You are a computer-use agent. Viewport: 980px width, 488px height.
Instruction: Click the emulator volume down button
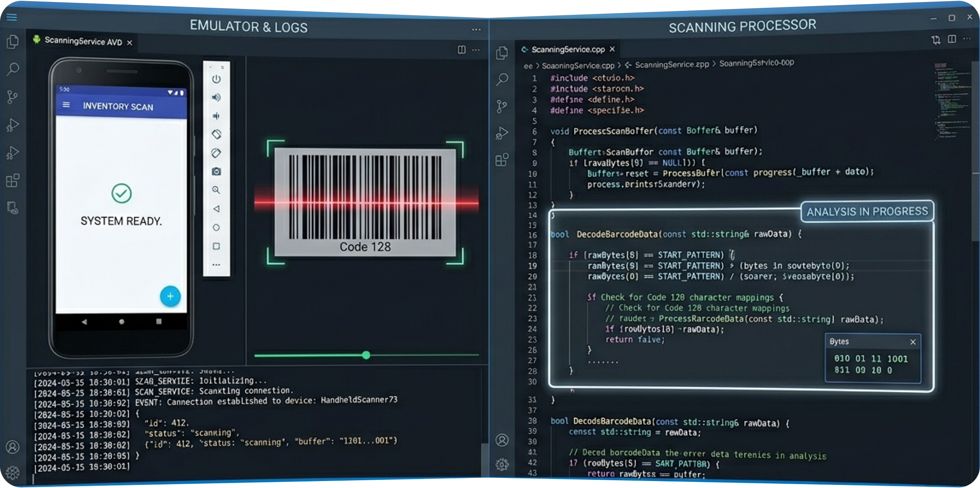[x=216, y=116]
